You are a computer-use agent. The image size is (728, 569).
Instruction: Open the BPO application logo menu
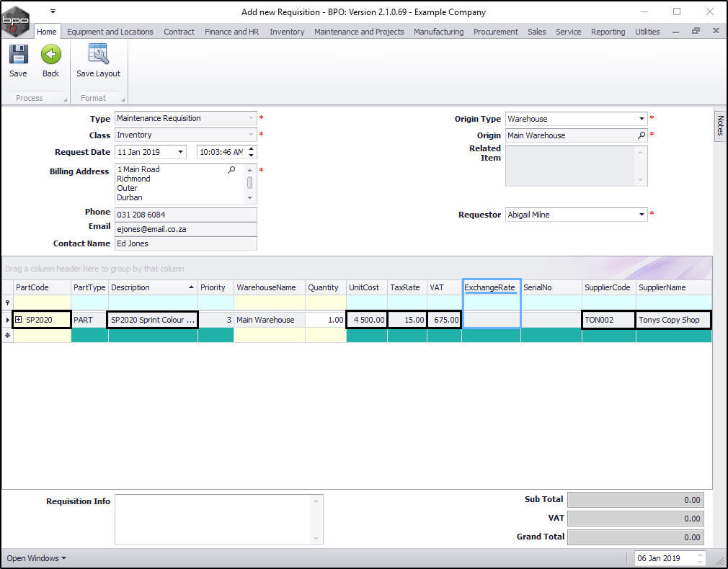[15, 20]
